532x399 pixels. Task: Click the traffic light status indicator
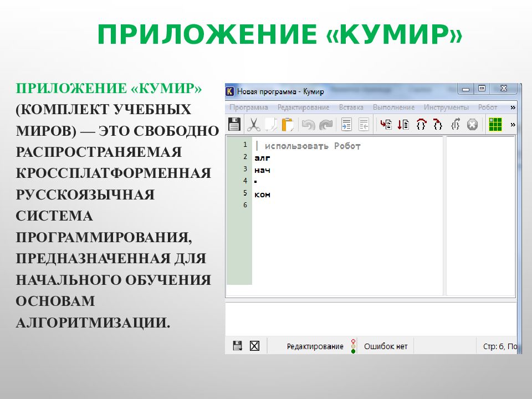click(x=353, y=346)
